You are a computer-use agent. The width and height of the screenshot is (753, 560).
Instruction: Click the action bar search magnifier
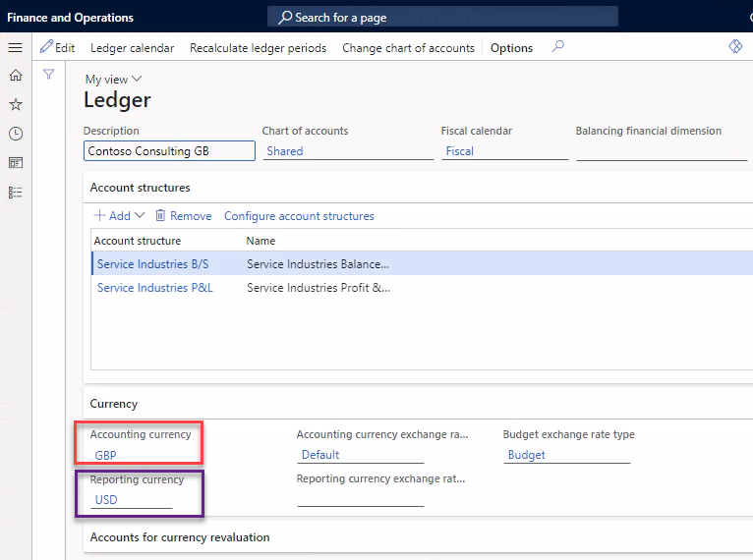point(558,46)
